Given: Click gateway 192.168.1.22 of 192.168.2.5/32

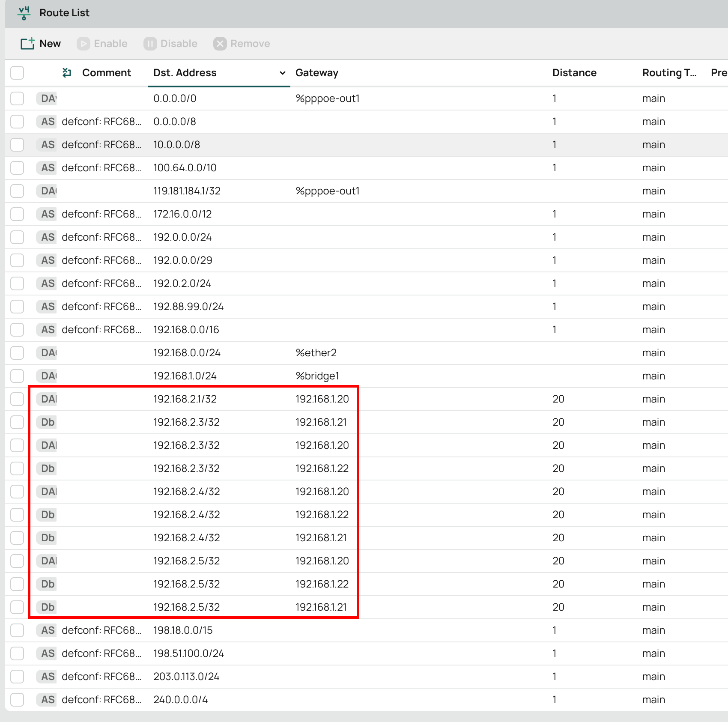Looking at the screenshot, I should click(x=322, y=584).
